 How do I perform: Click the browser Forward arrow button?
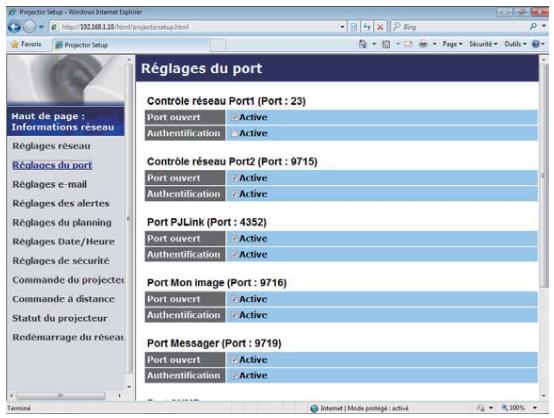[x=30, y=27]
